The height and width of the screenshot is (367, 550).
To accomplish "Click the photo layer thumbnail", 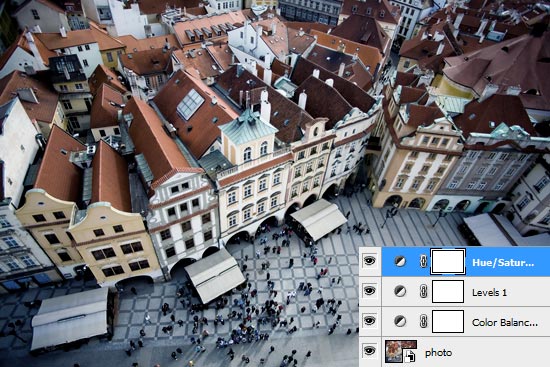I will (x=401, y=351).
